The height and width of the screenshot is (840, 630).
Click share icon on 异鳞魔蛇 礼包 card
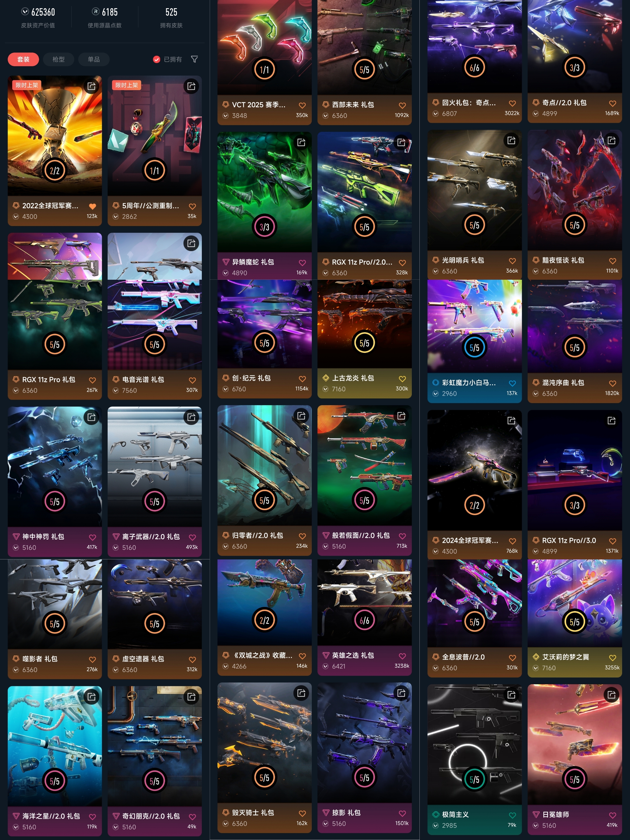click(x=301, y=142)
